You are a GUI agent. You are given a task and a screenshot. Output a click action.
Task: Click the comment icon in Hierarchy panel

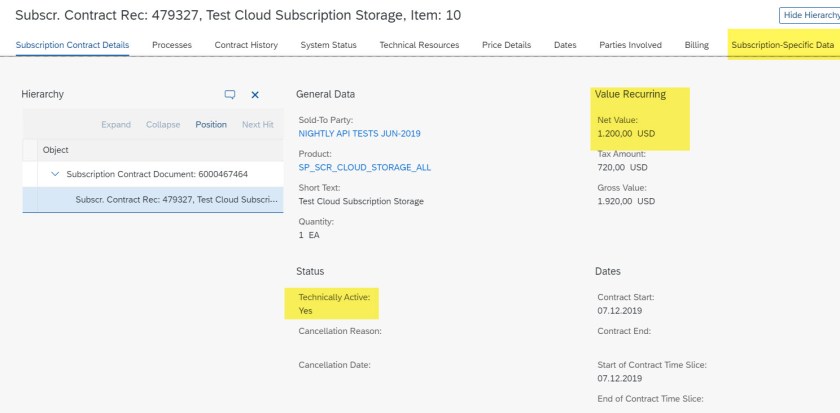pyautogui.click(x=230, y=94)
